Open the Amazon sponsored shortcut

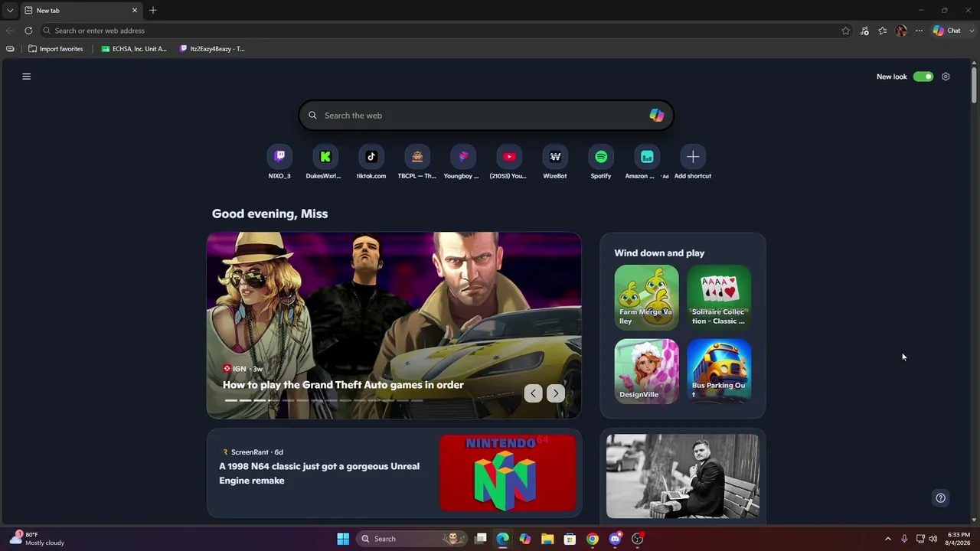(647, 157)
